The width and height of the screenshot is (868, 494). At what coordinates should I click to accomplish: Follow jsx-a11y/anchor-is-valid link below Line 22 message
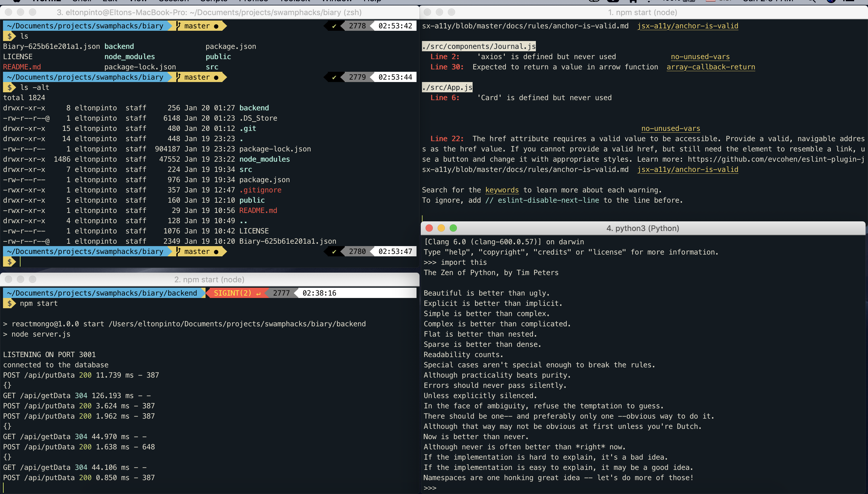coord(687,169)
